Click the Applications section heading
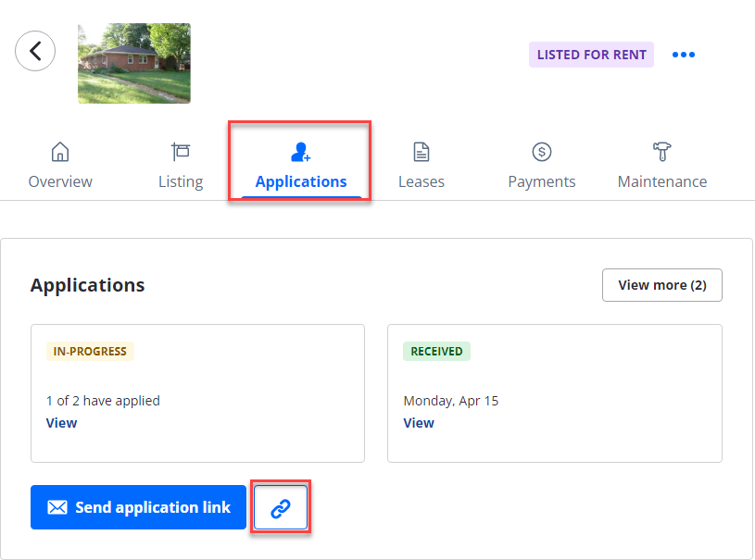 (x=87, y=285)
